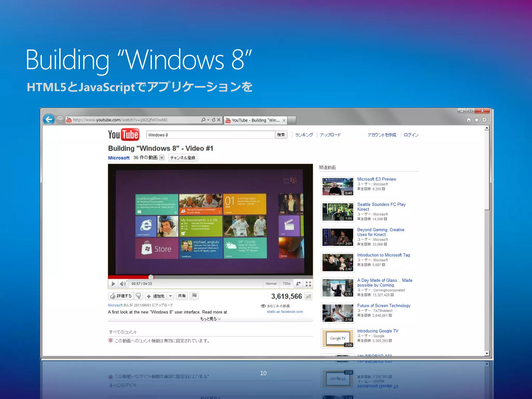Click the Beyond Gaming video thumbnail
The height and width of the screenshot is (399, 532).
coord(338,237)
